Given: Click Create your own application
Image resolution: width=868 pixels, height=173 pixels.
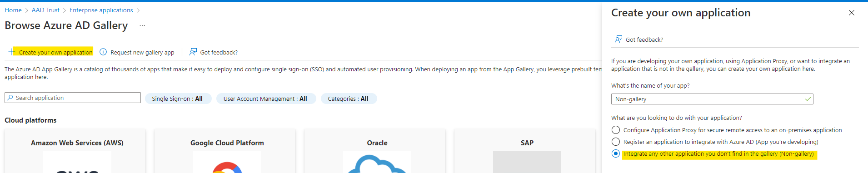Looking at the screenshot, I should tap(55, 52).
